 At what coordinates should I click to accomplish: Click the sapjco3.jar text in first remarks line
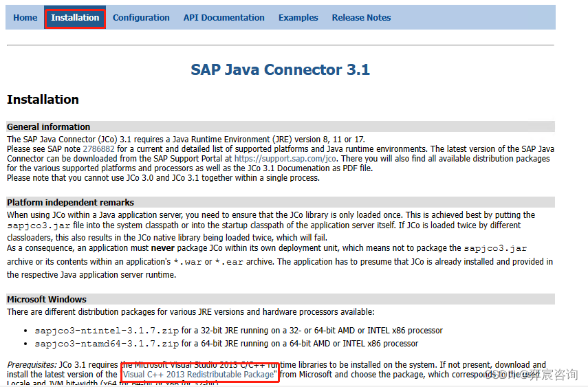click(x=39, y=225)
